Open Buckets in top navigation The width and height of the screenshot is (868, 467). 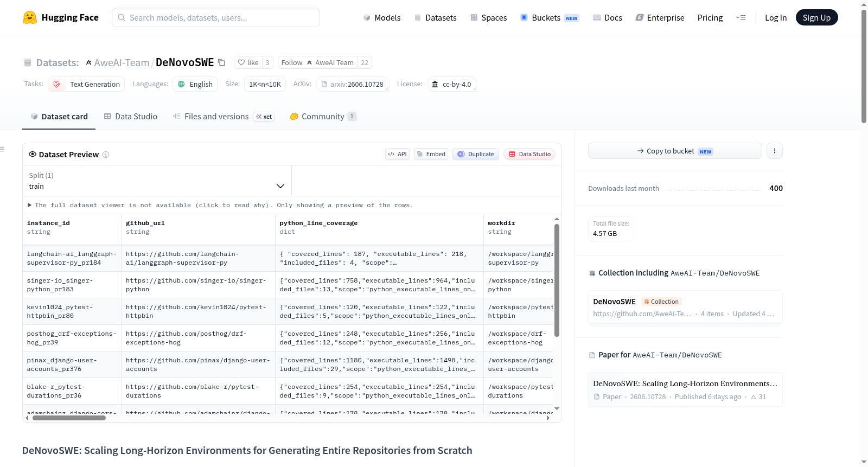click(550, 17)
